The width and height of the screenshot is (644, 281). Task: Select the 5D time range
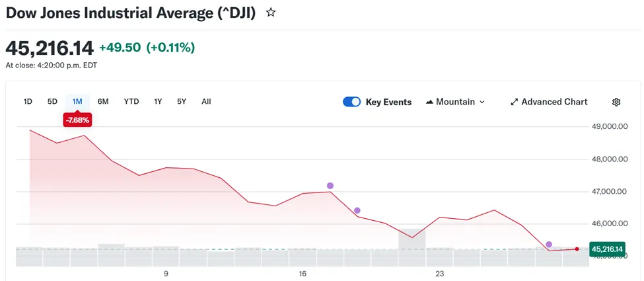click(52, 101)
